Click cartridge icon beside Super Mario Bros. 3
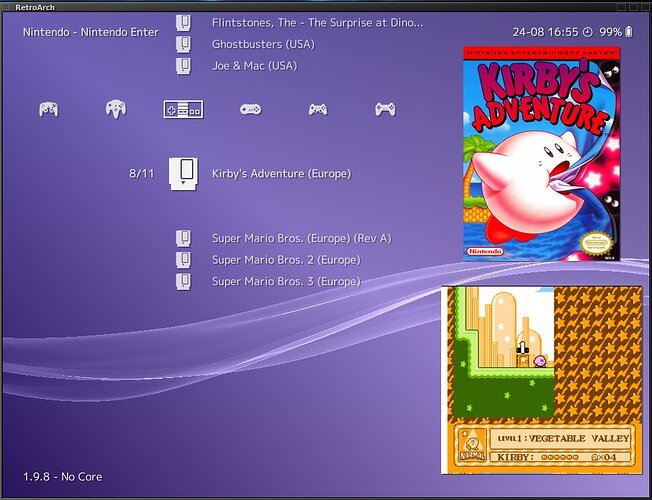Screen dimensions: 652x500 pyautogui.click(x=183, y=282)
